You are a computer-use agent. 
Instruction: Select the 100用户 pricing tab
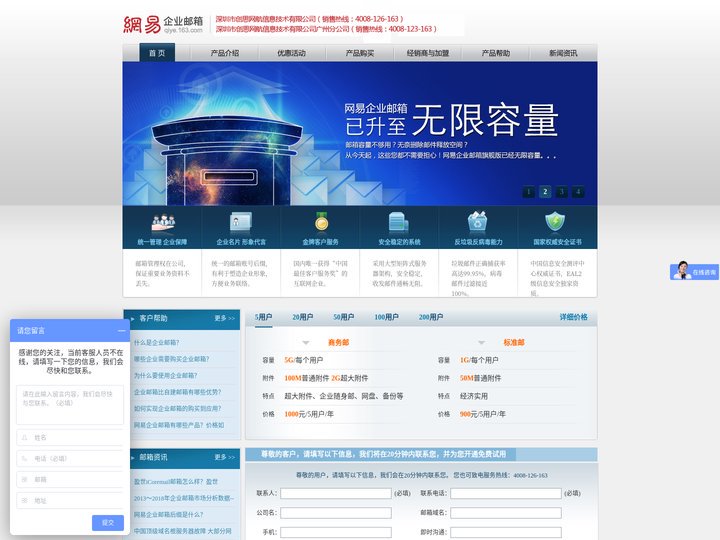tap(386, 317)
